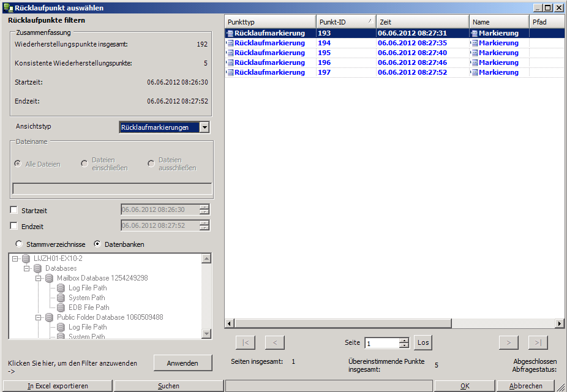Select the Stammverzeichnisse radio button
Image resolution: width=567 pixels, height=392 pixels.
click(19, 244)
